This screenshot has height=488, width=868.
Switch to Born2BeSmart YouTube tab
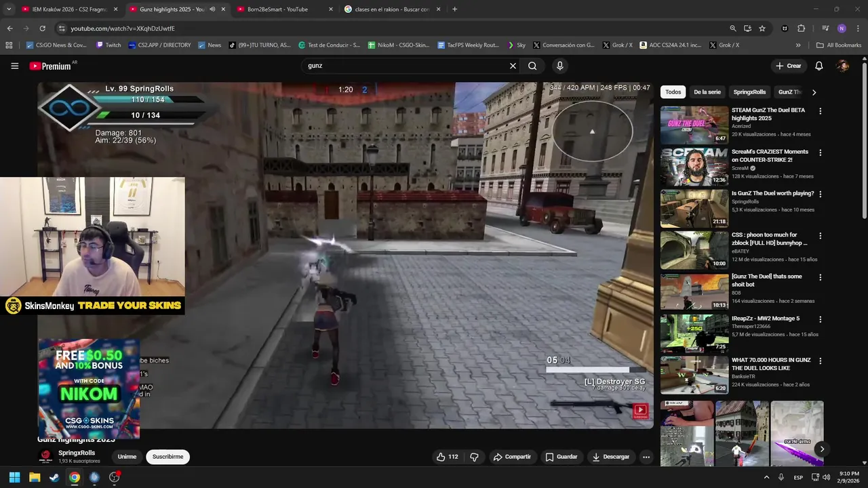tap(285, 9)
